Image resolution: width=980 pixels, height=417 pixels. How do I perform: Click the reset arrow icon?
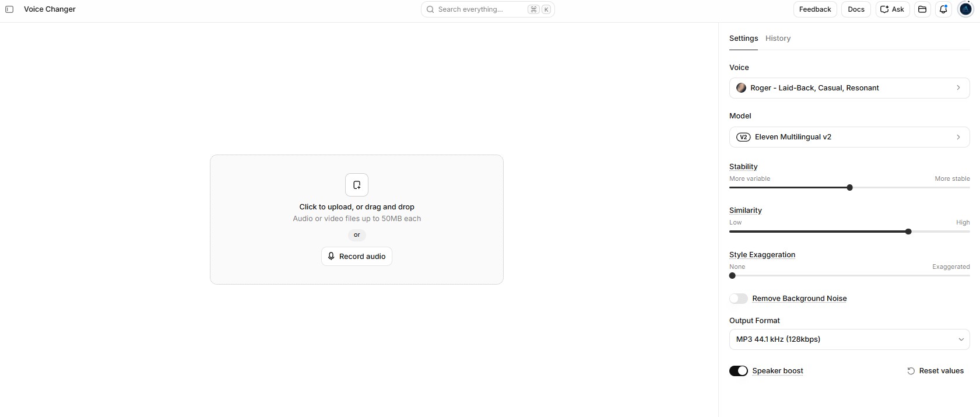911,371
